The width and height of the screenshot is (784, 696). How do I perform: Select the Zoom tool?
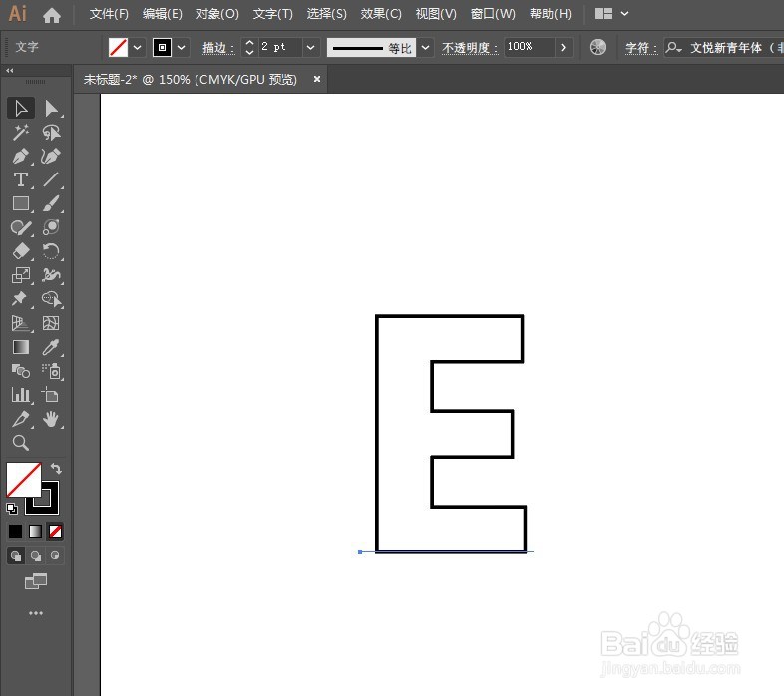pyautogui.click(x=21, y=443)
